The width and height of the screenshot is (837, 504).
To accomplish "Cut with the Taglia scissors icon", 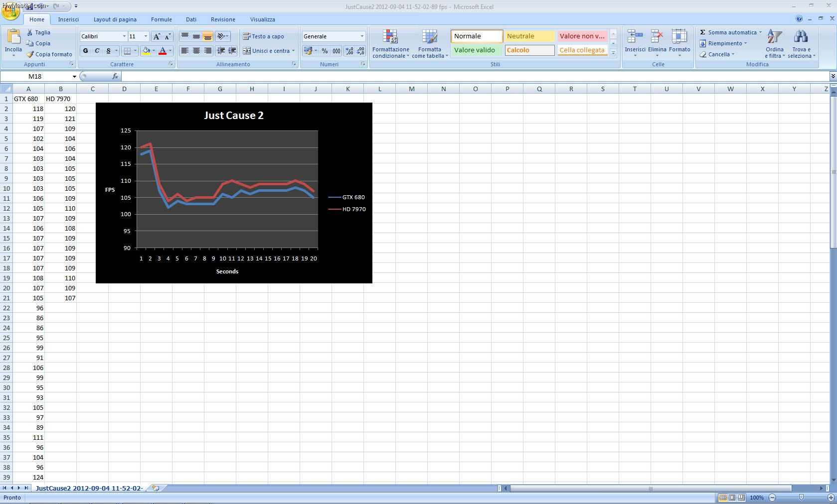I will point(30,32).
